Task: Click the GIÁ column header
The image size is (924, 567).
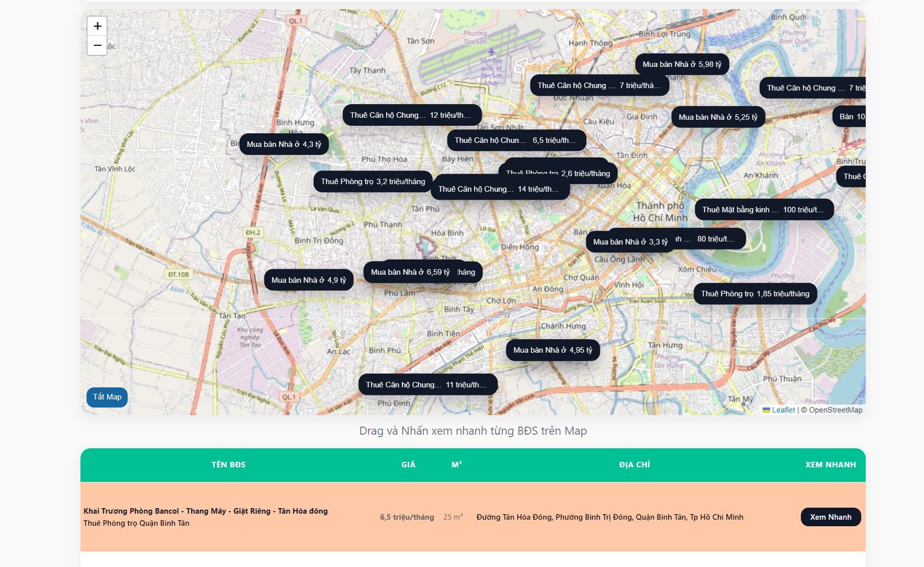Action: (408, 465)
